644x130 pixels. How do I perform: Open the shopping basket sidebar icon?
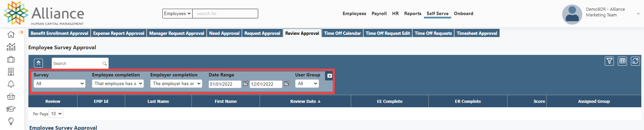click(x=11, y=96)
